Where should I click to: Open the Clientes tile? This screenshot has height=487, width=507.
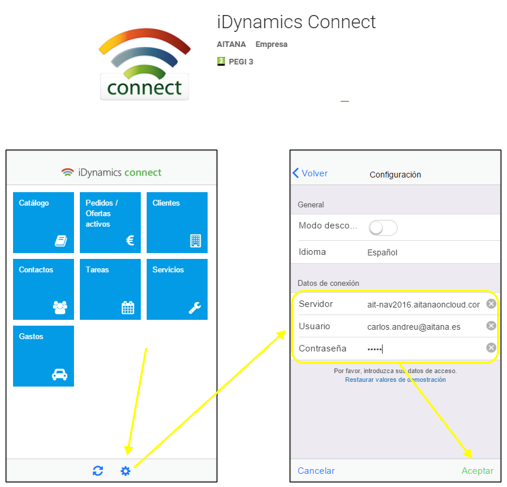click(177, 222)
